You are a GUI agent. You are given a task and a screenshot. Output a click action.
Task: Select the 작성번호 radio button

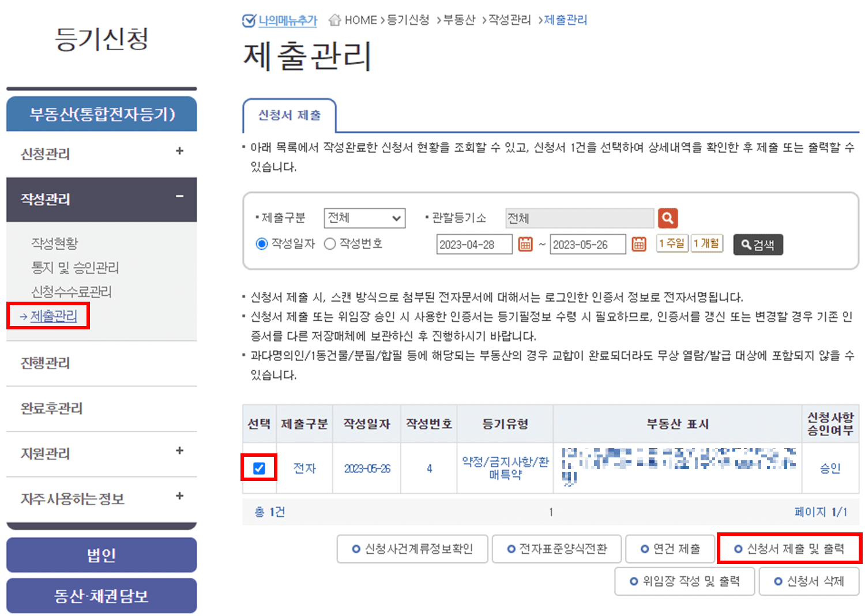(x=330, y=244)
